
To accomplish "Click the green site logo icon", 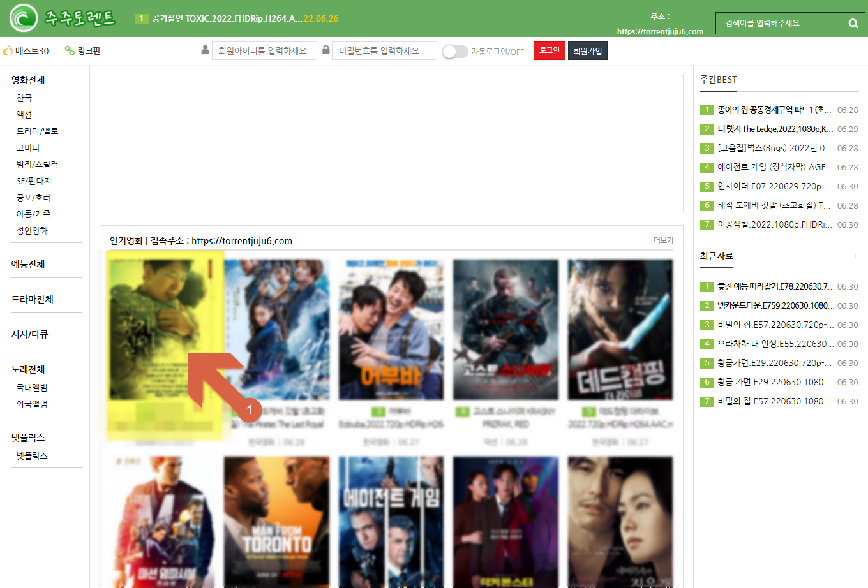I will click(x=24, y=18).
